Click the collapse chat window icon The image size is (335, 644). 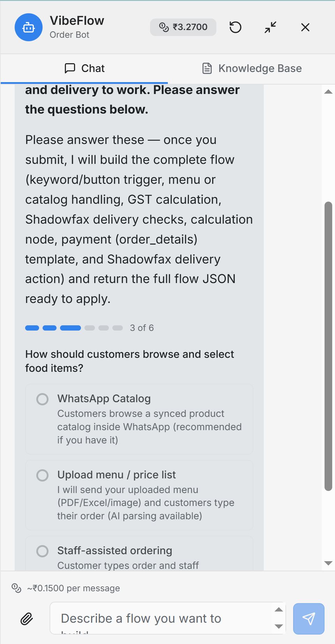click(269, 27)
